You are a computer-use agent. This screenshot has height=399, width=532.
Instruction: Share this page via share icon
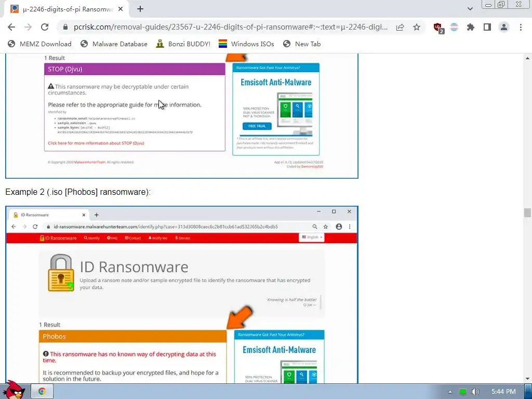point(400,27)
